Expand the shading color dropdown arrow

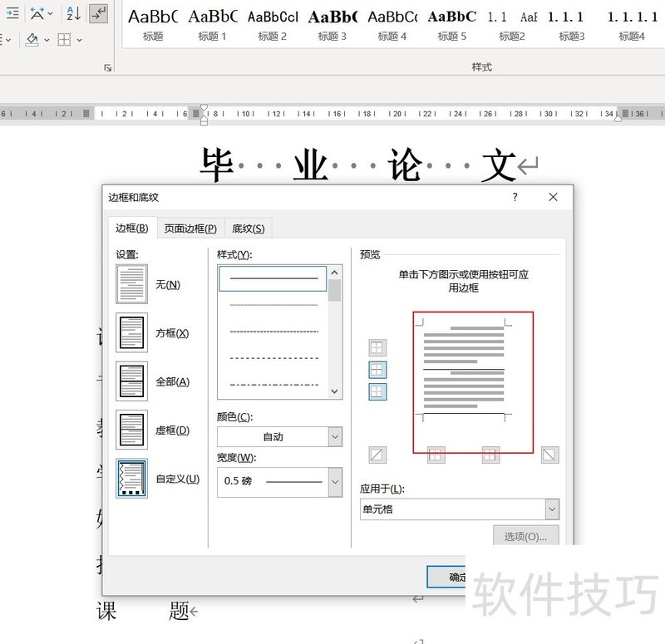(x=47, y=40)
